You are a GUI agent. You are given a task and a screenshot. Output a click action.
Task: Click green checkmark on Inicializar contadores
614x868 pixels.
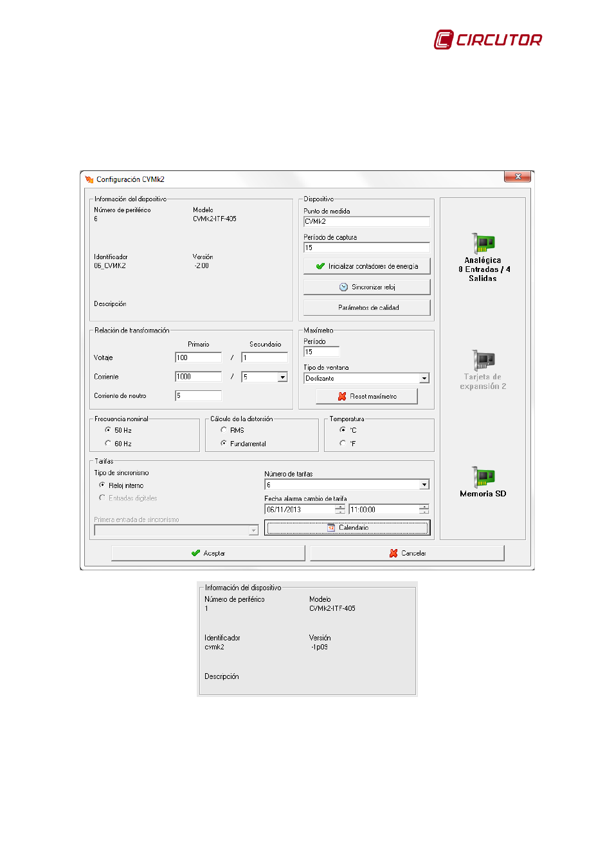tap(320, 266)
